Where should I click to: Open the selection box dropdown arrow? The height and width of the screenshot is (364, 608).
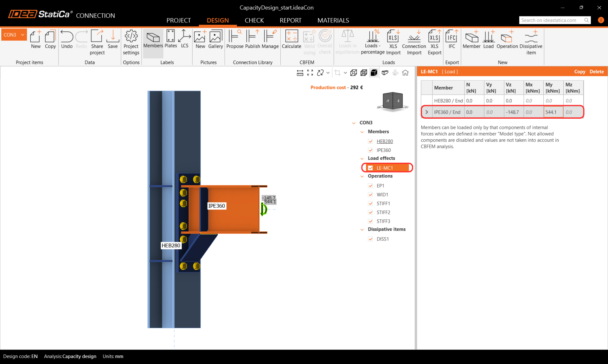click(x=345, y=73)
